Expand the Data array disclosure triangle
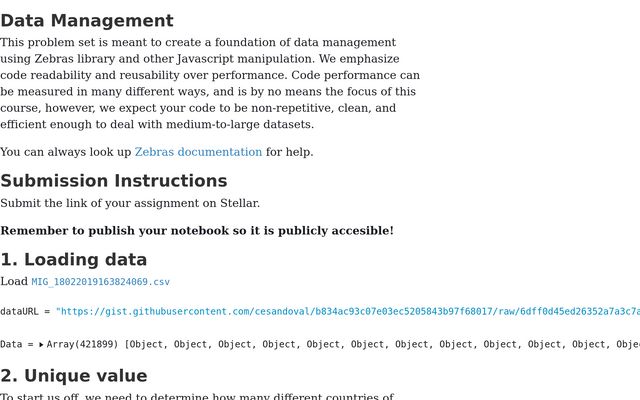Screen dimensions: 640x400 pyautogui.click(x=41, y=344)
